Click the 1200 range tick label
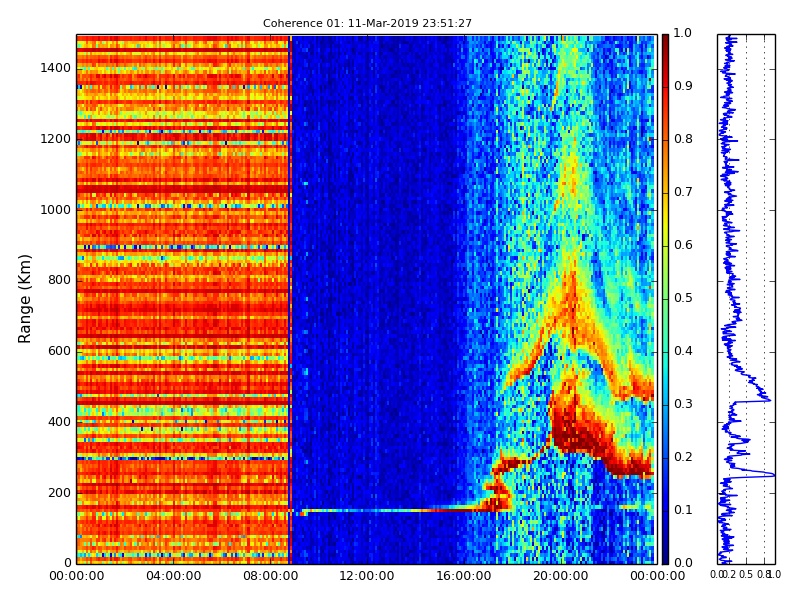This screenshot has height=600, width=800. click(56, 139)
